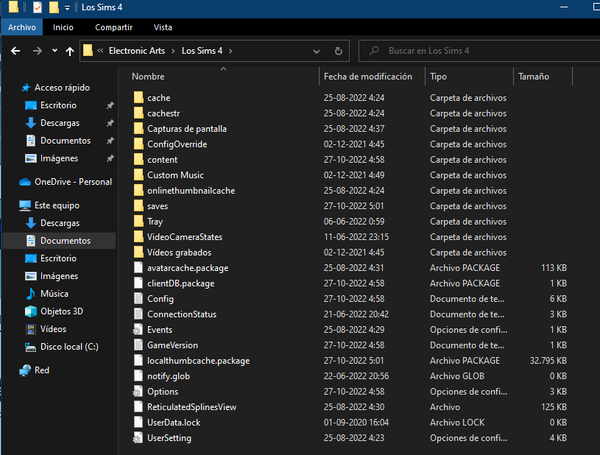The width and height of the screenshot is (600, 455).
Task: Sort by the Nombre column
Action: click(x=148, y=77)
